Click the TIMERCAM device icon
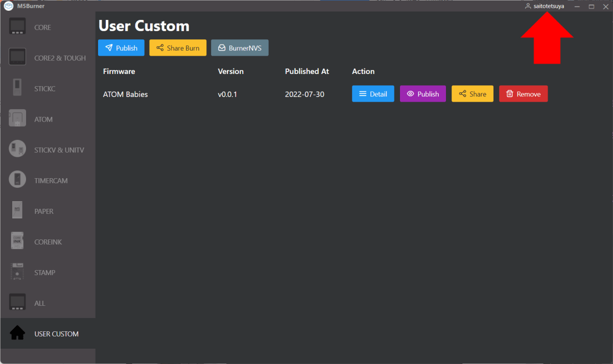 point(17,180)
